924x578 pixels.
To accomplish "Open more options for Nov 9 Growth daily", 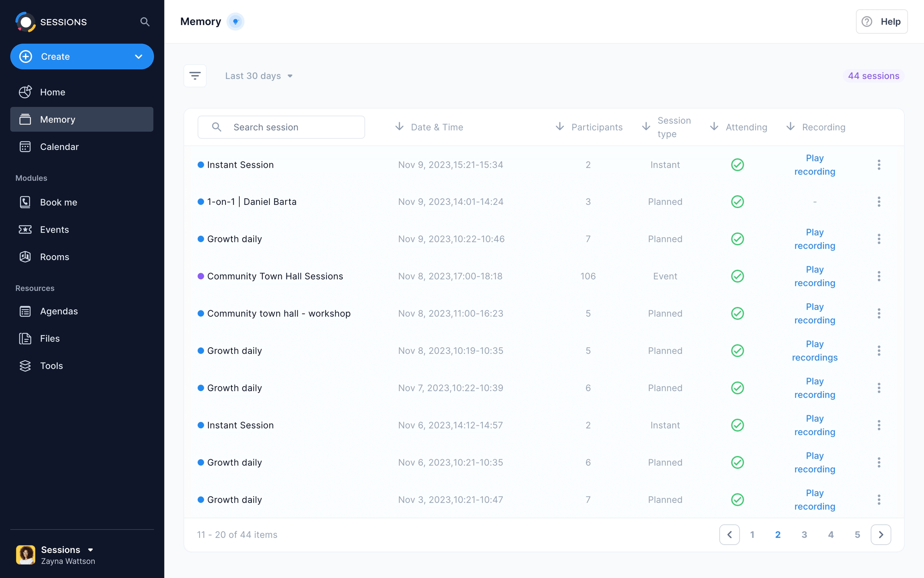I will [x=879, y=239].
